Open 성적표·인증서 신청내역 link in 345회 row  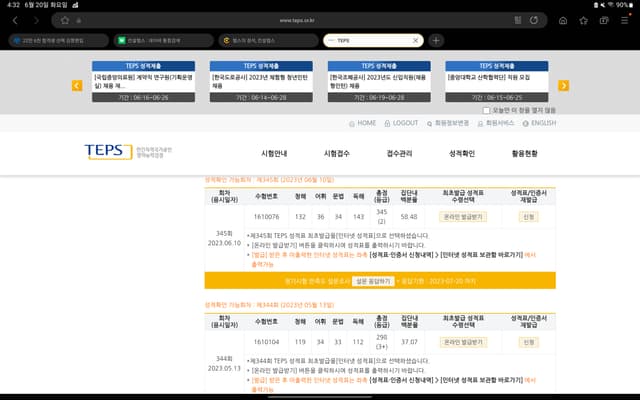401,255
